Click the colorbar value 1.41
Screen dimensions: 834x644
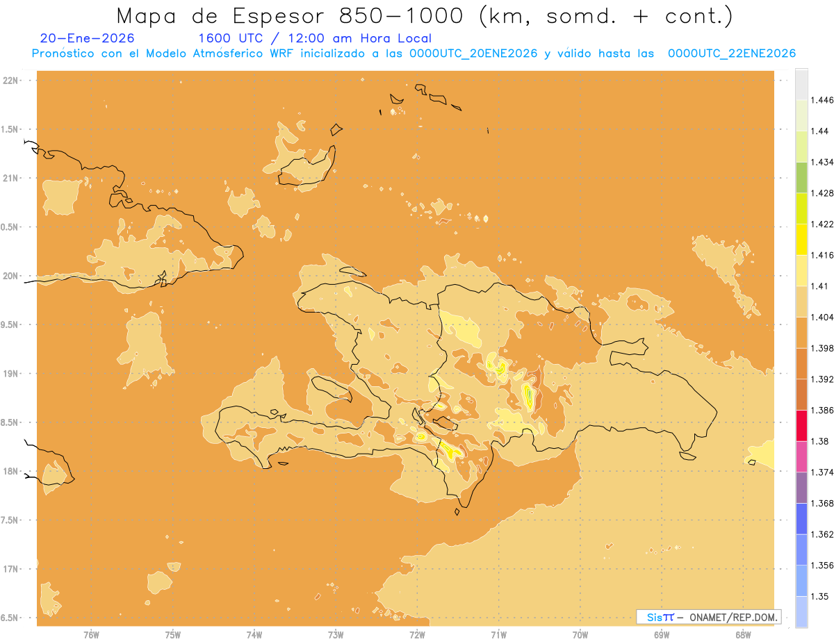click(x=820, y=286)
